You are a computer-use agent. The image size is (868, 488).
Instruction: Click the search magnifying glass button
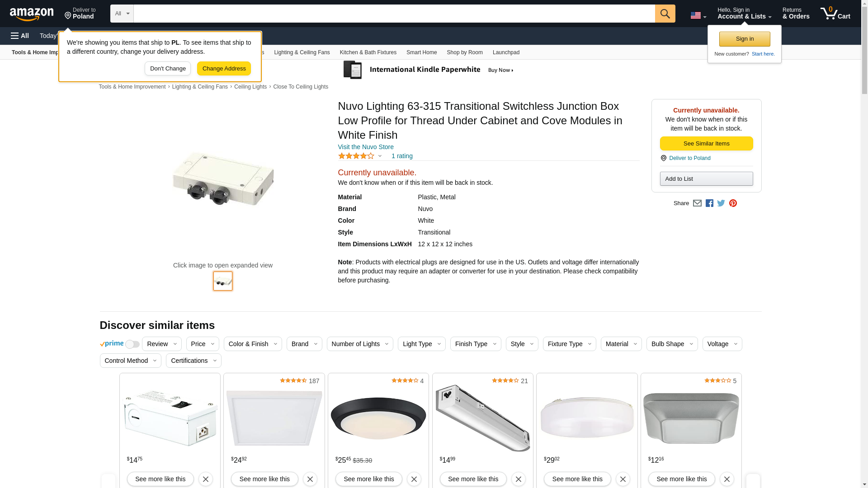pyautogui.click(x=665, y=14)
